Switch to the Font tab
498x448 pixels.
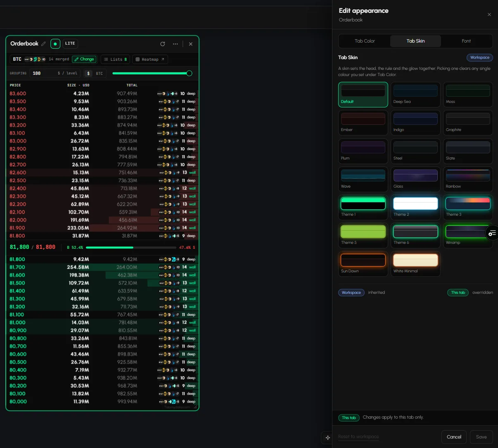tap(466, 41)
